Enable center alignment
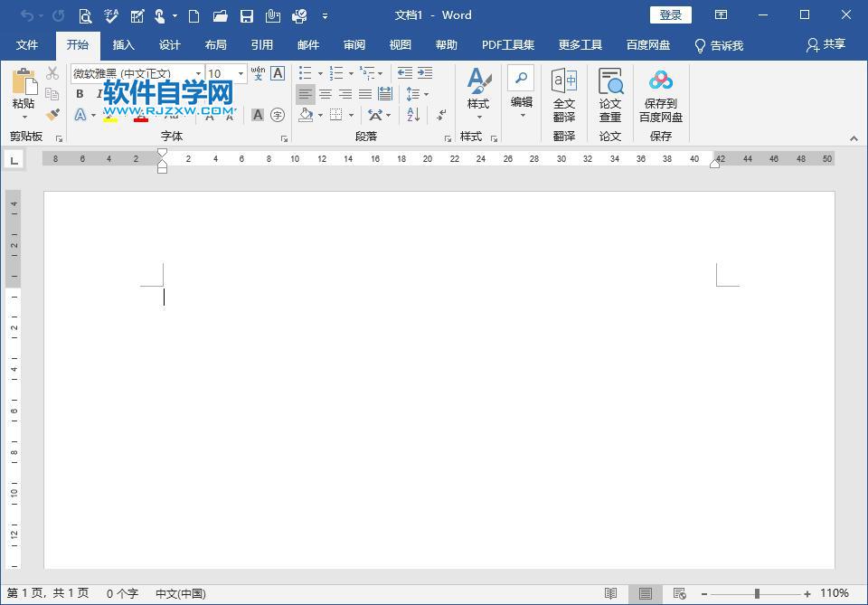868x605 pixels. point(325,93)
